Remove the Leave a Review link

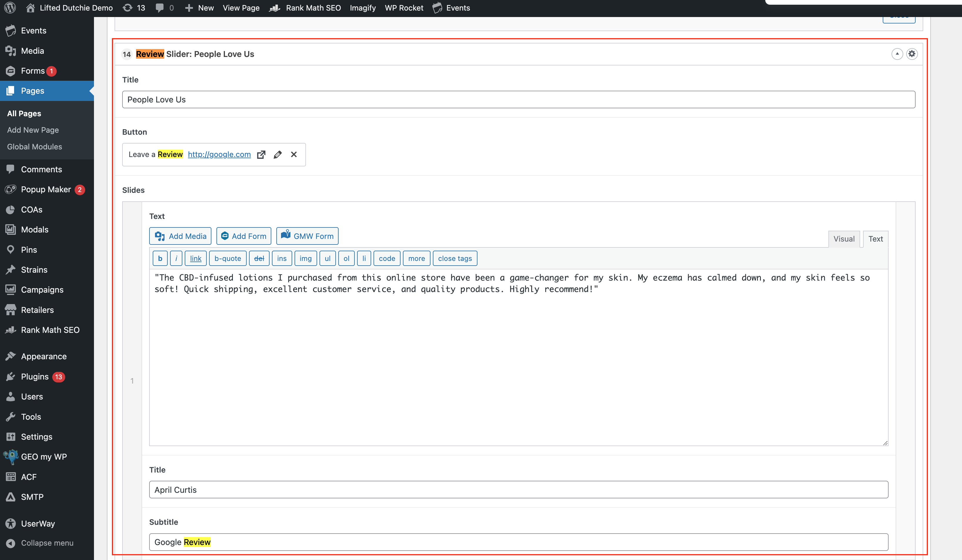[294, 154]
